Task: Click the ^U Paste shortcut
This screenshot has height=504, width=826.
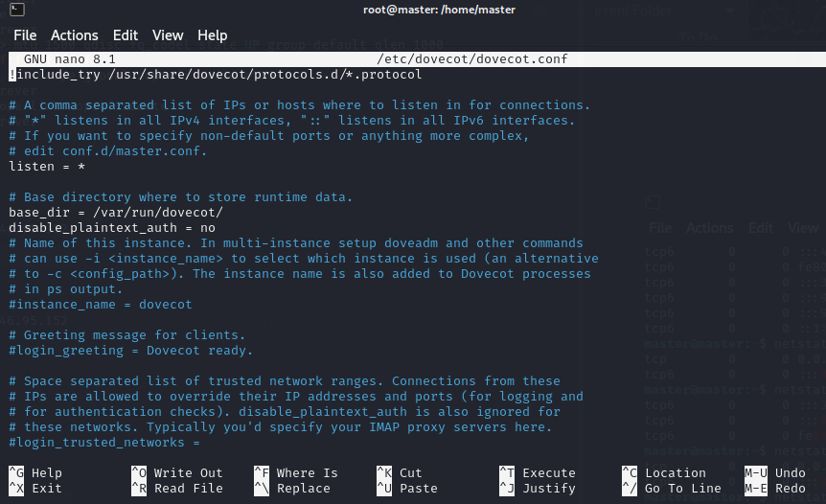Action: pyautogui.click(x=407, y=489)
